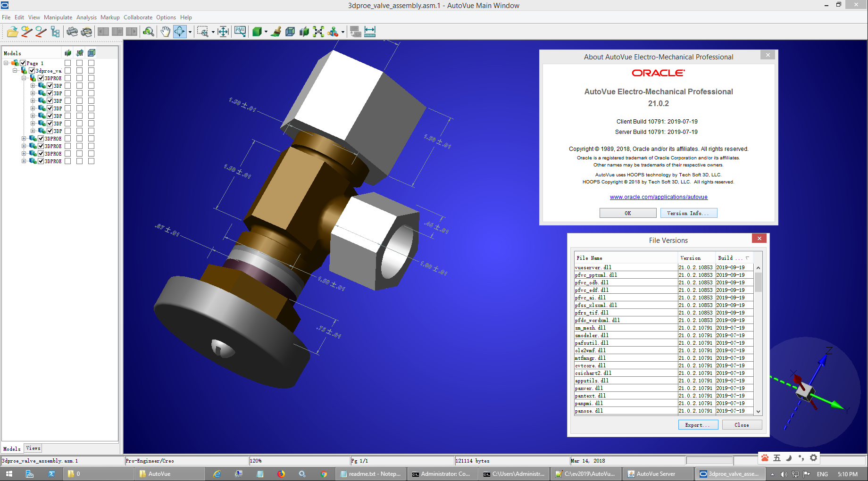Tick the last column checkbox in Page 1 row
Viewport: 868px width, 481px height.
92,63
